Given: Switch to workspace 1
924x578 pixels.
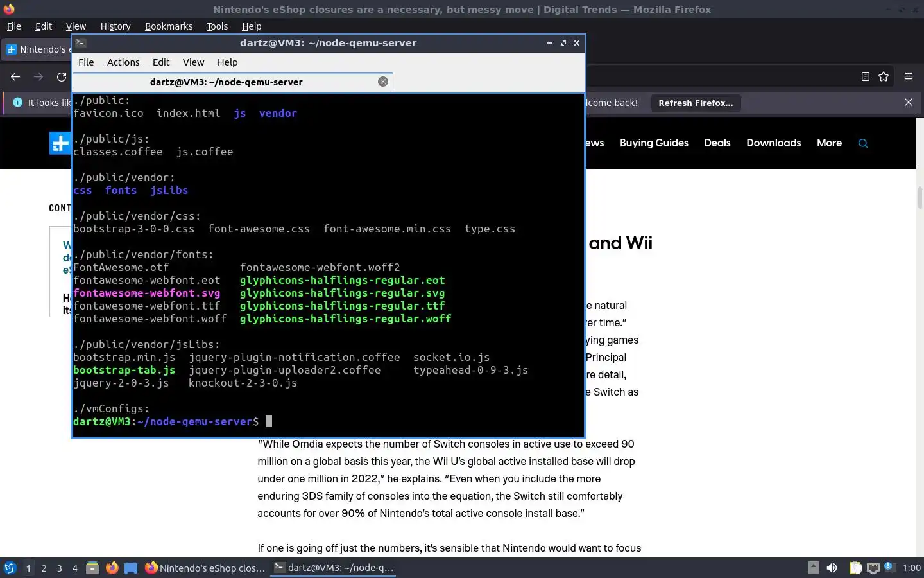Looking at the screenshot, I should (28, 568).
